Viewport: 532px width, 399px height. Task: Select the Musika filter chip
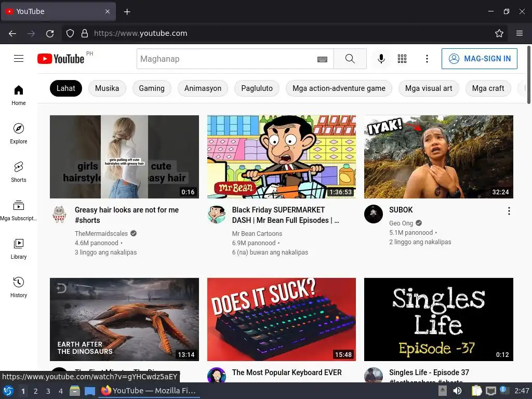(x=107, y=88)
